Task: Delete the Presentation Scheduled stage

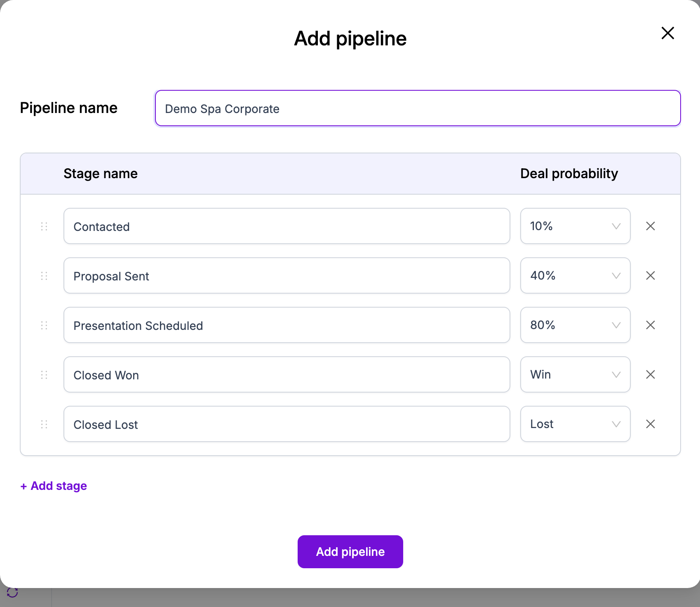Action: pyautogui.click(x=651, y=325)
